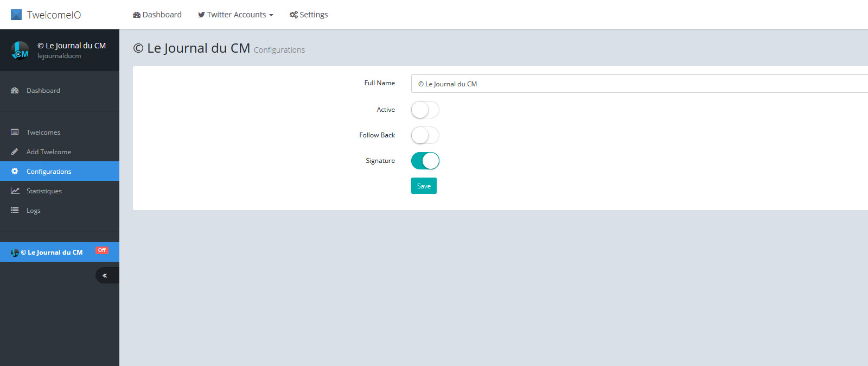Image resolution: width=868 pixels, height=366 pixels.
Task: Select the Le Journal du CM account row
Action: (x=60, y=252)
